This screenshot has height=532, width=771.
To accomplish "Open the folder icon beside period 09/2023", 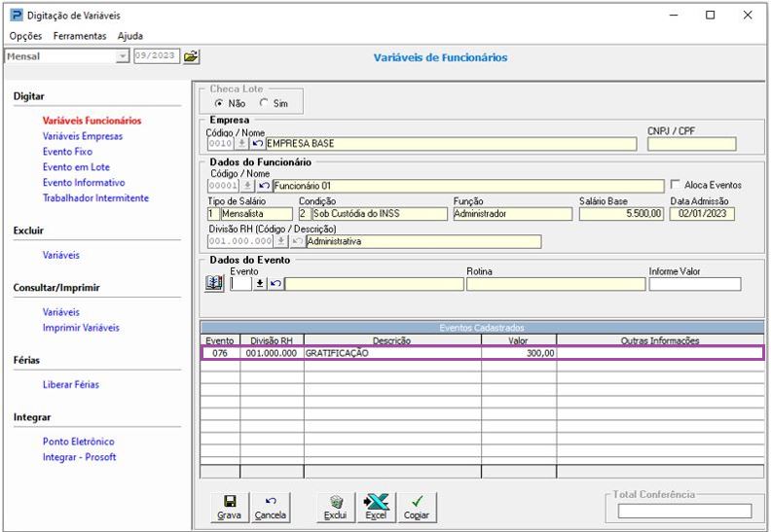I will pyautogui.click(x=191, y=56).
